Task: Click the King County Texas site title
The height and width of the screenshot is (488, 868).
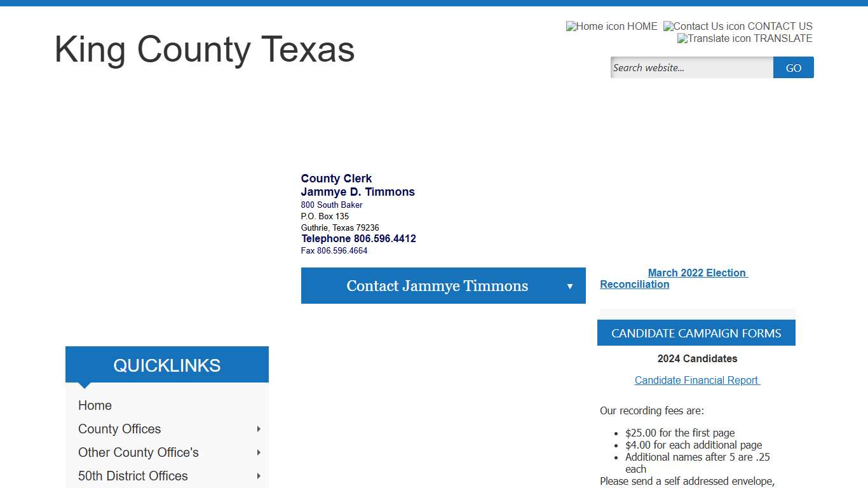Action: [204, 50]
